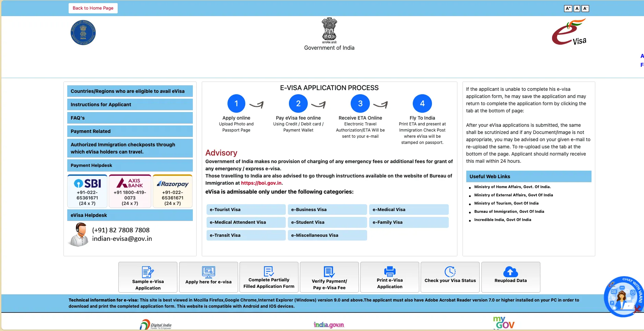The width and height of the screenshot is (644, 331).
Task: Open Sample e-Visa Application
Action: click(148, 277)
